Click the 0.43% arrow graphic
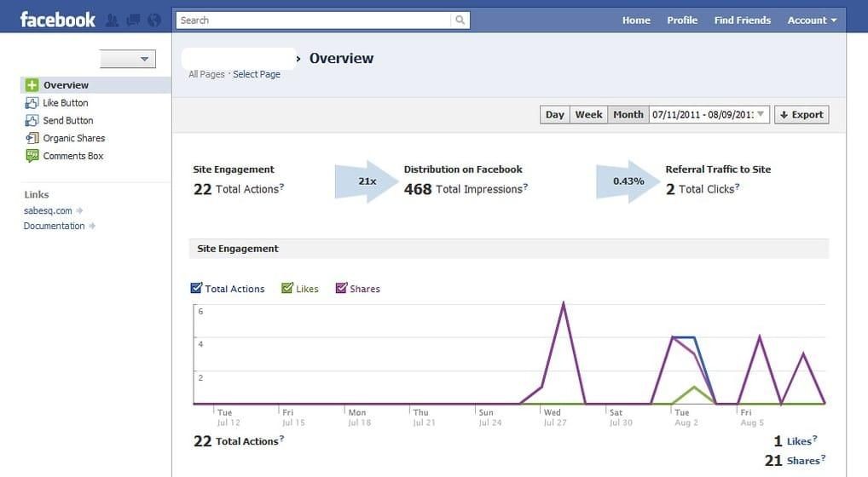Image resolution: width=868 pixels, height=477 pixels. [628, 181]
